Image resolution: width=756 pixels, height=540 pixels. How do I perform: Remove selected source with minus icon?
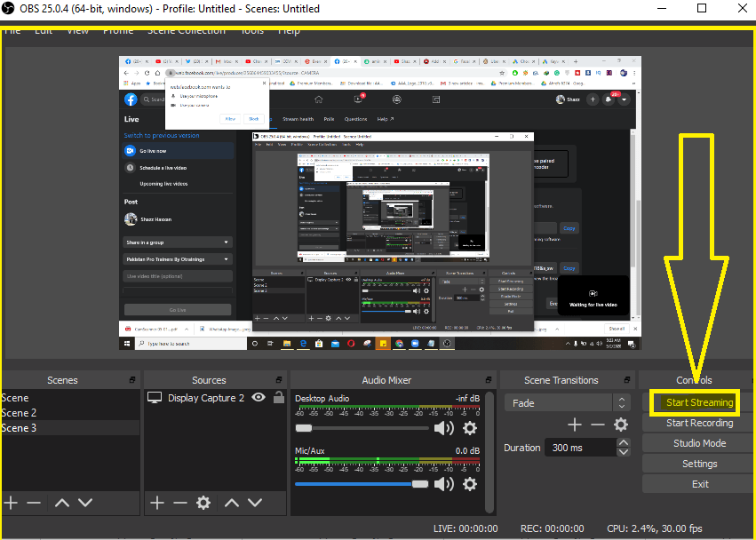coord(179,503)
